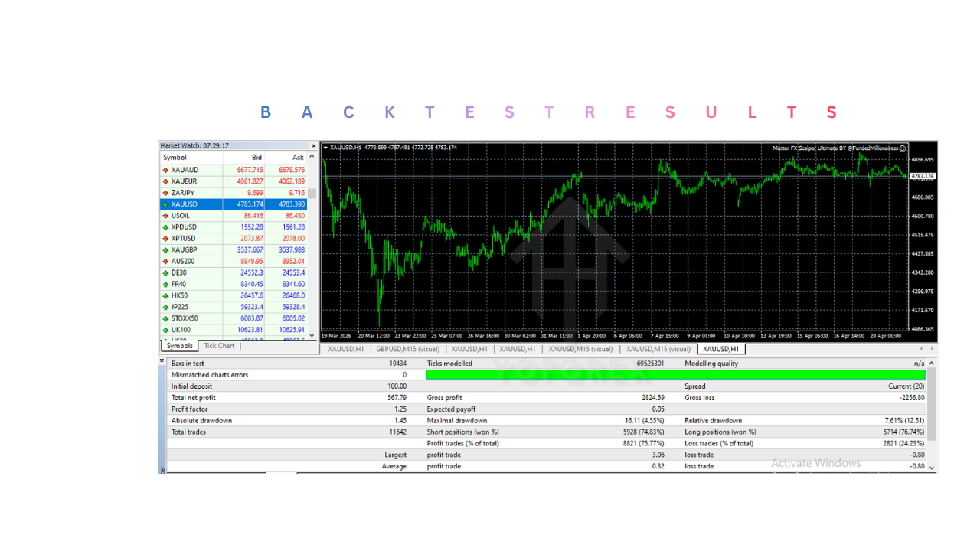The height and width of the screenshot is (551, 980).
Task: Click the green up-trend icon beside XAUUSD
Action: pyautogui.click(x=164, y=204)
